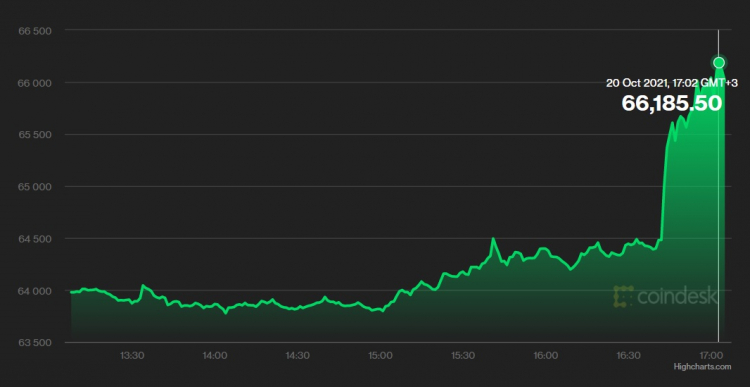Select the 15:00 time axis label
The image size is (750, 387).
click(x=380, y=355)
